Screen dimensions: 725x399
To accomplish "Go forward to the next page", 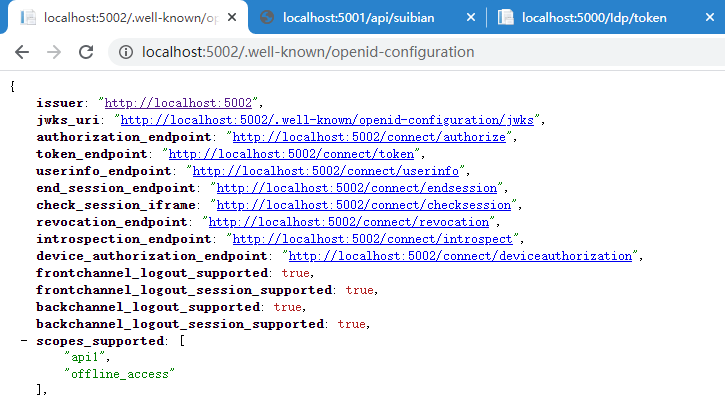I will pos(54,52).
